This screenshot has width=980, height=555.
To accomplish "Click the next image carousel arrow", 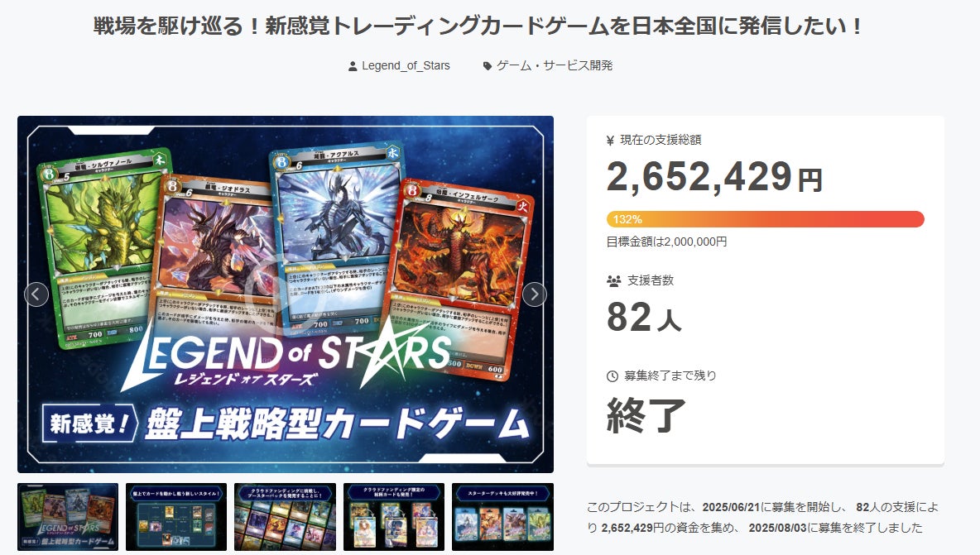I will (535, 294).
